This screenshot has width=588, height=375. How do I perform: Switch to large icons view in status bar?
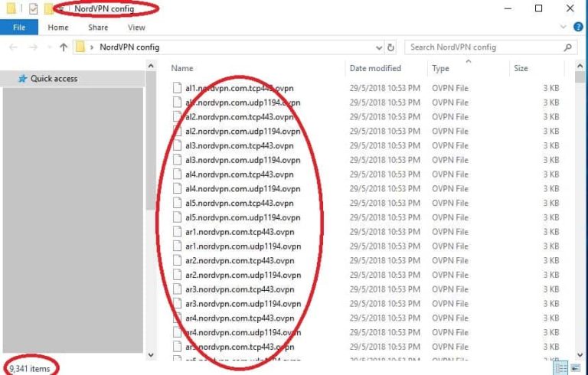[x=576, y=368]
